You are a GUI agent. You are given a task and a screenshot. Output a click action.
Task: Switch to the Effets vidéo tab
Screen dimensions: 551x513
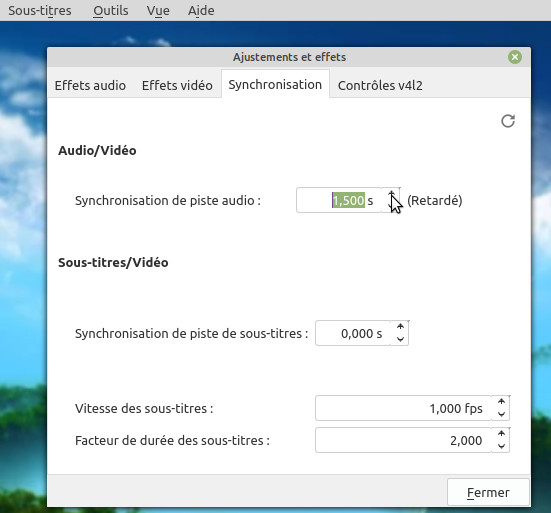[177, 85]
